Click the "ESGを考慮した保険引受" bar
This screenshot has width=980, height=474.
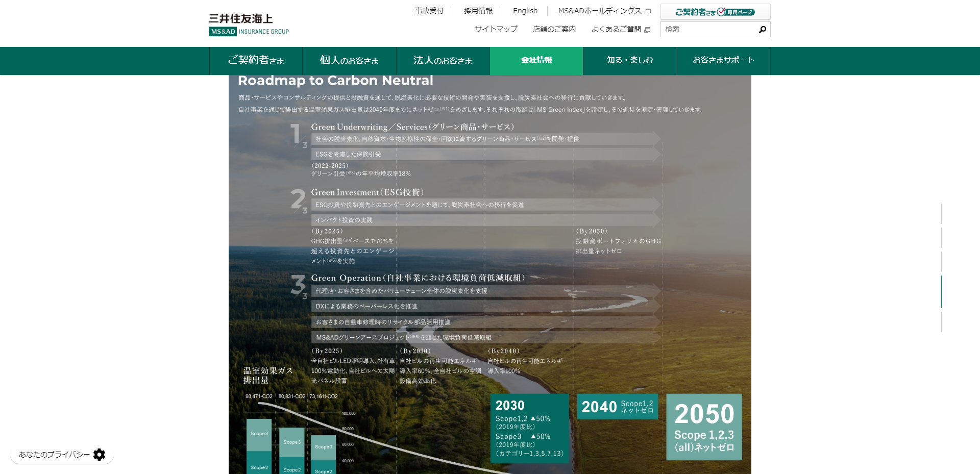point(486,154)
